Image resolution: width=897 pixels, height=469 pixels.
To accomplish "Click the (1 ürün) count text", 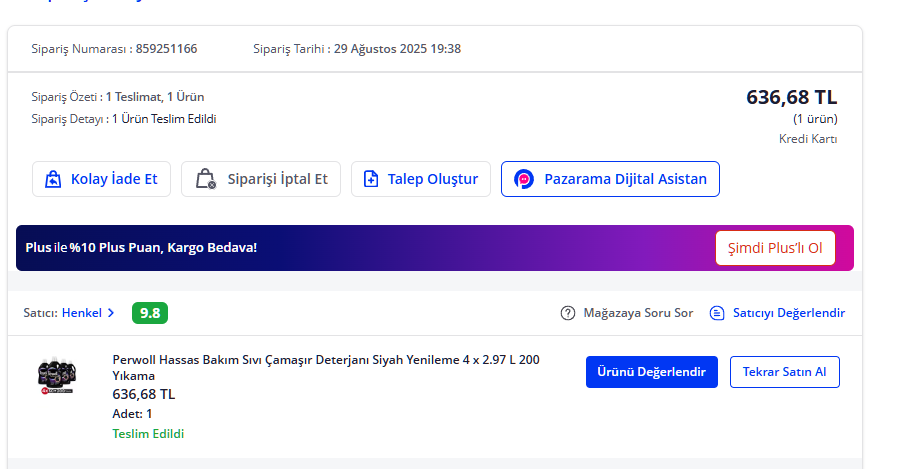I will click(x=815, y=119).
